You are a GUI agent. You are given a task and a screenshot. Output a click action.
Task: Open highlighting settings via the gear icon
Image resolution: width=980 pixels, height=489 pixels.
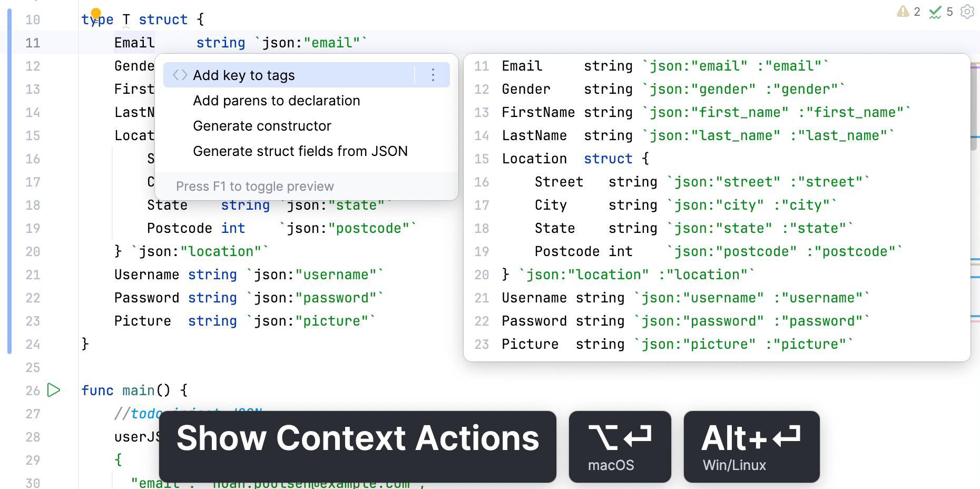tap(967, 12)
